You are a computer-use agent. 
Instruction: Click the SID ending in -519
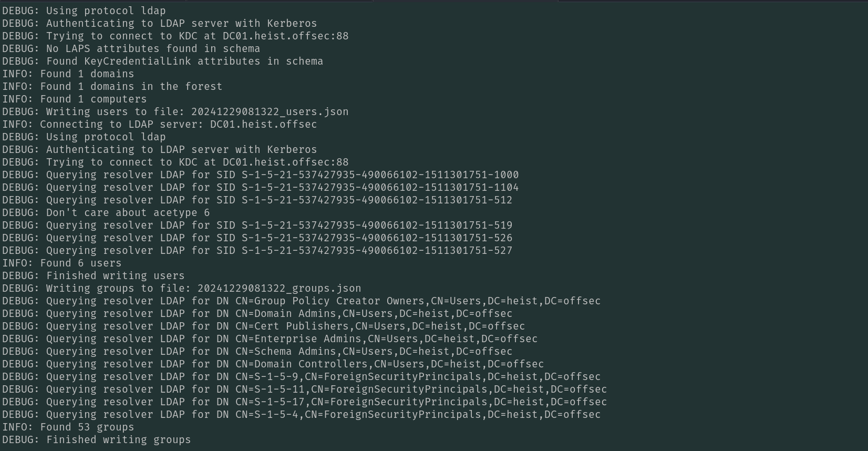377,225
